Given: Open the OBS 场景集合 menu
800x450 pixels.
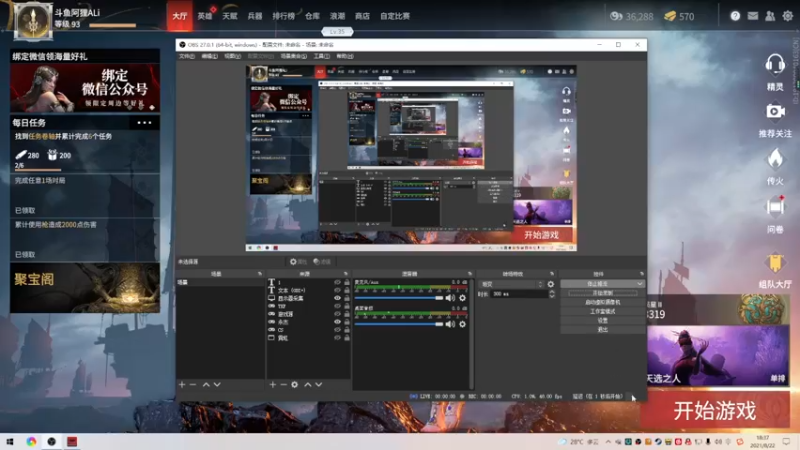Looking at the screenshot, I should pos(293,56).
